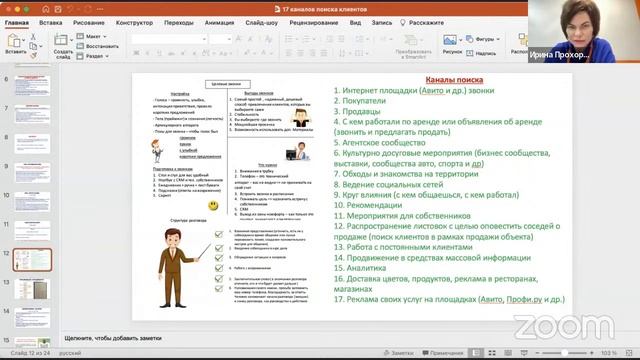Adjust the zoom slider handle
Viewport: 640px width, 360px height.
(564, 353)
